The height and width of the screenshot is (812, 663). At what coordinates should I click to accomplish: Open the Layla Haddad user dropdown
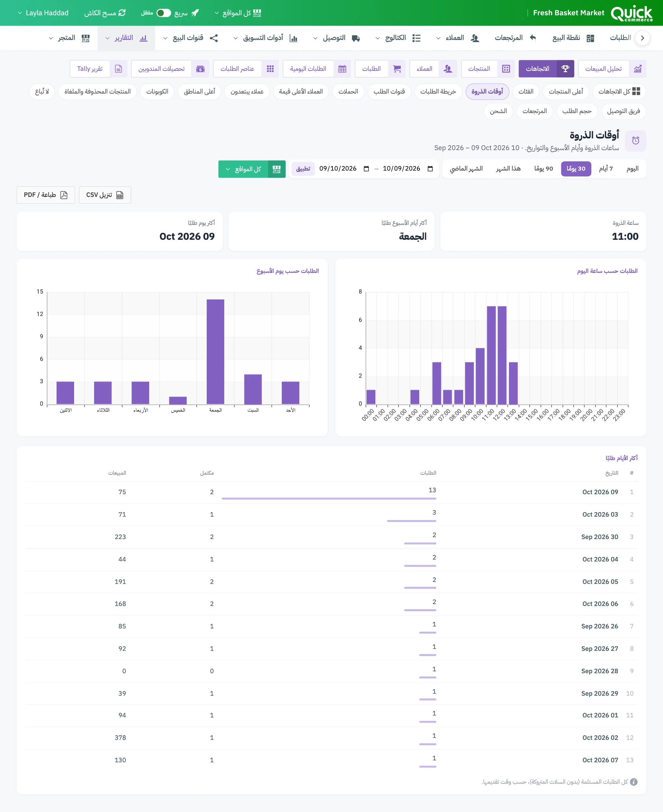click(x=43, y=13)
